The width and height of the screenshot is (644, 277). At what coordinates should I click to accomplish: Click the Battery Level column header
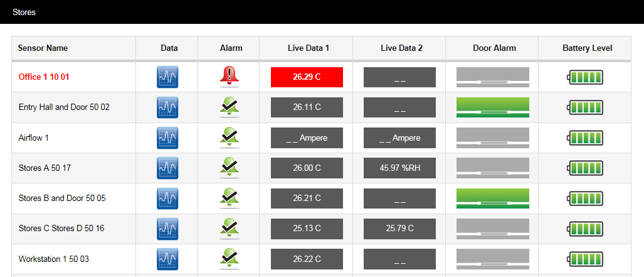[x=587, y=48]
